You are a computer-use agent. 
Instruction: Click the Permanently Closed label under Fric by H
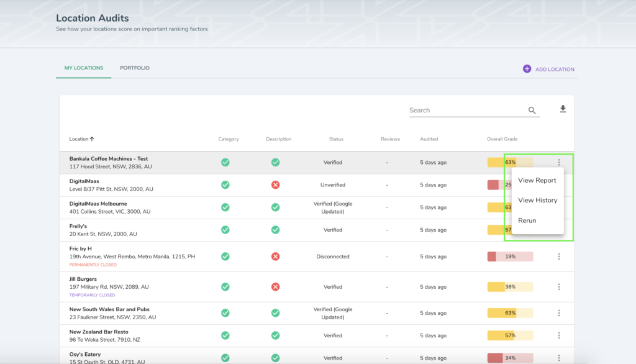pos(93,265)
